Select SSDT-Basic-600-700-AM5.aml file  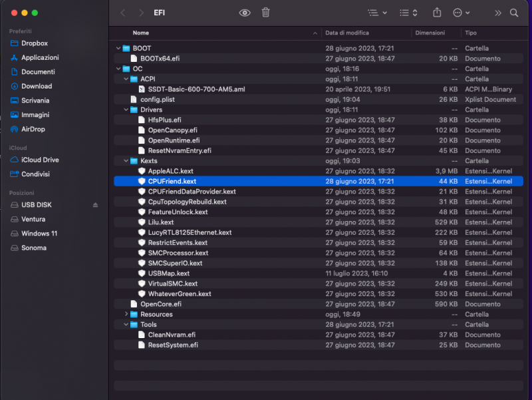319,89
